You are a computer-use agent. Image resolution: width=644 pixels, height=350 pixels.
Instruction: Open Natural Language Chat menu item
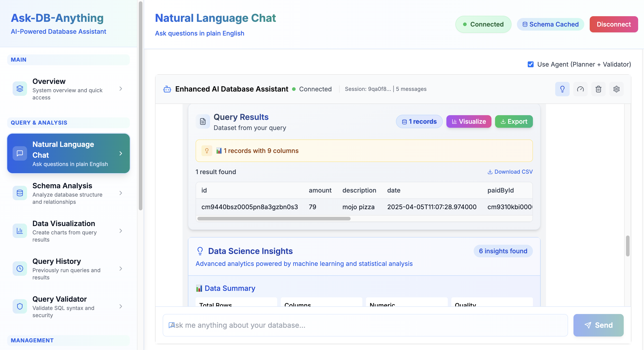click(69, 153)
